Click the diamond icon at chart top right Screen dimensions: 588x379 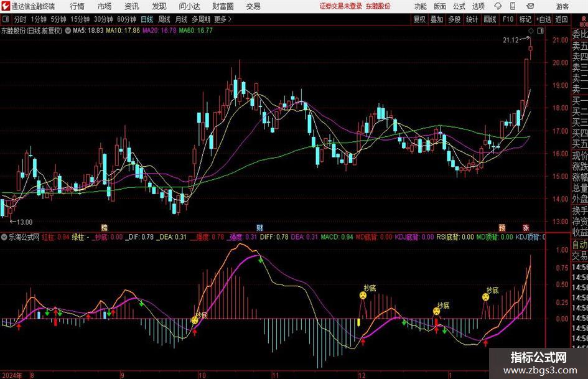[x=531, y=30]
